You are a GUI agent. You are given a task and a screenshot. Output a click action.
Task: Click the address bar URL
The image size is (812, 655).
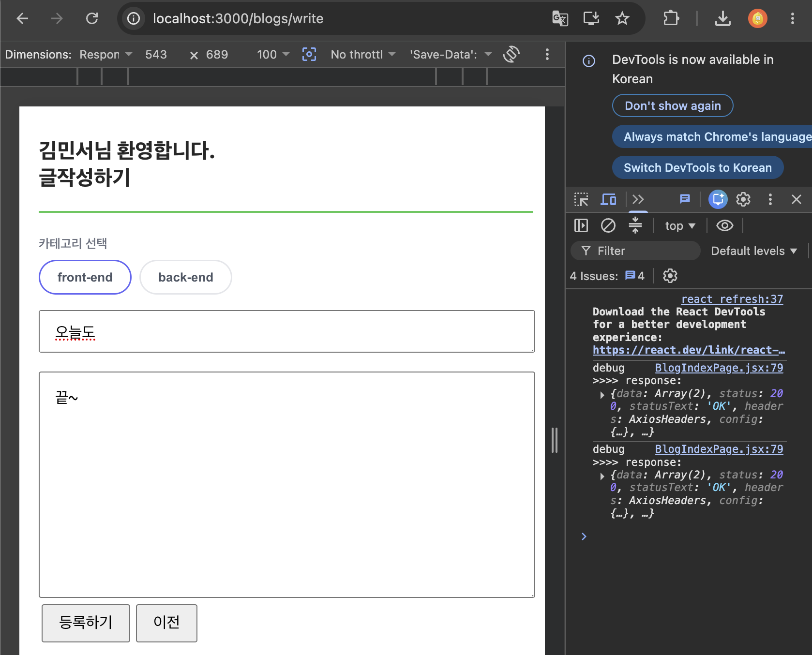click(238, 18)
